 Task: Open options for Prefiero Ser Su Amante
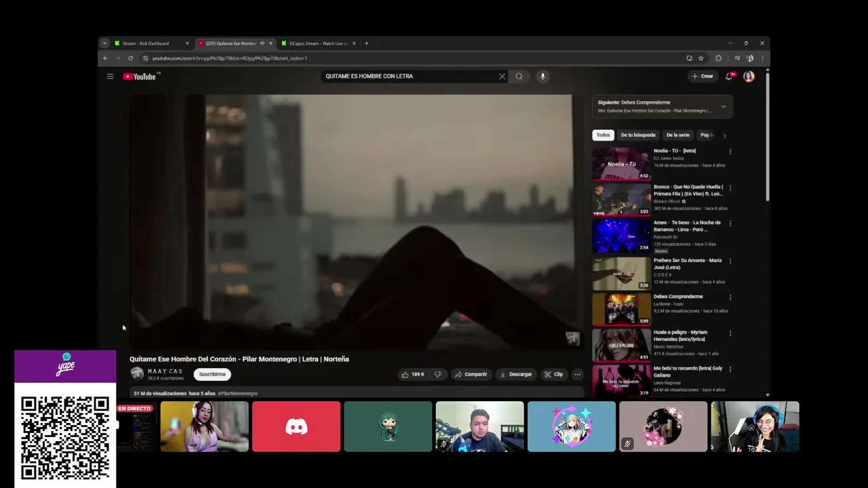click(x=730, y=261)
